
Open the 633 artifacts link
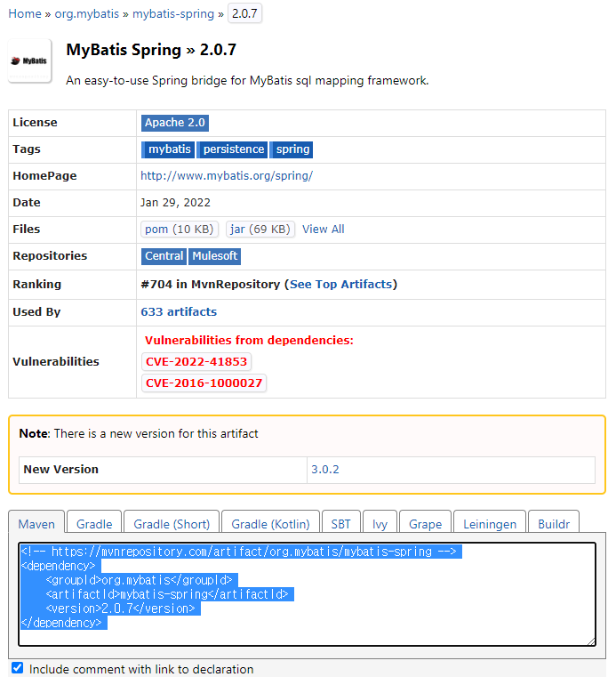point(179,312)
